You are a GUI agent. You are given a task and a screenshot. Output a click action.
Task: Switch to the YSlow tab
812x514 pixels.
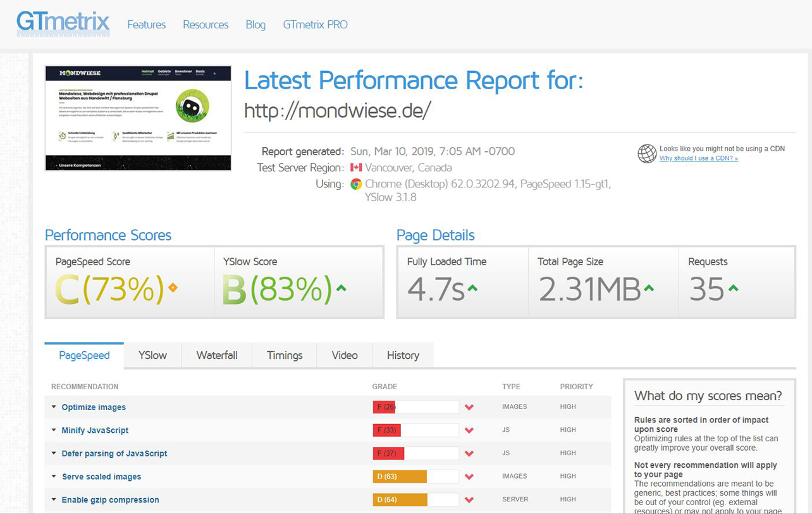point(152,355)
